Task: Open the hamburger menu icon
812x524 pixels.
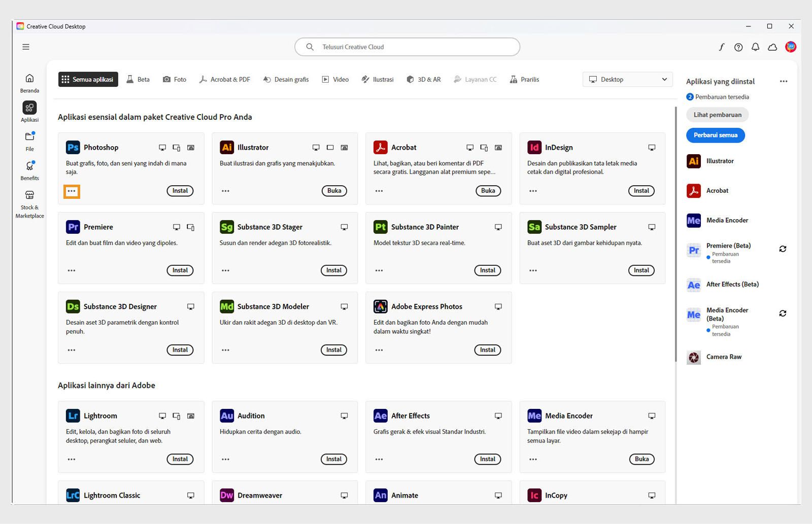Action: coord(26,47)
